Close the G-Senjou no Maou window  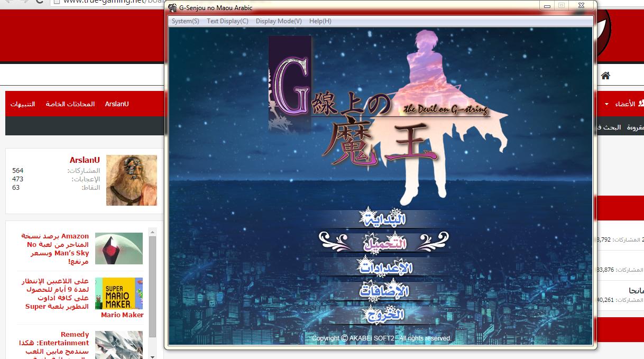[x=581, y=6]
